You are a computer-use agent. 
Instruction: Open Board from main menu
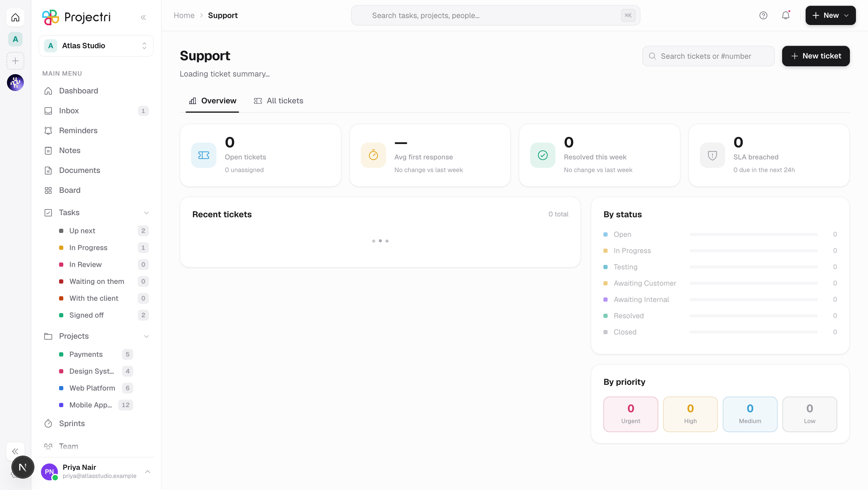(96, 190)
